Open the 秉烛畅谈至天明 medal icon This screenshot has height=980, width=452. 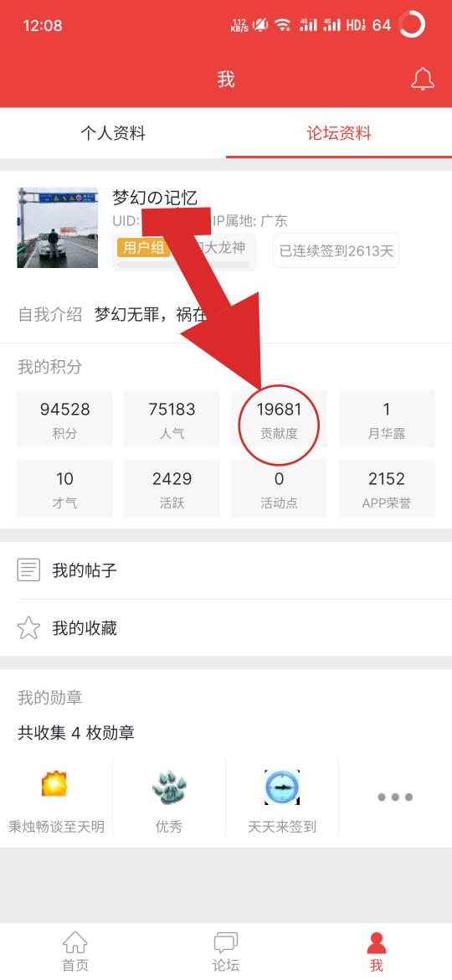[x=55, y=784]
